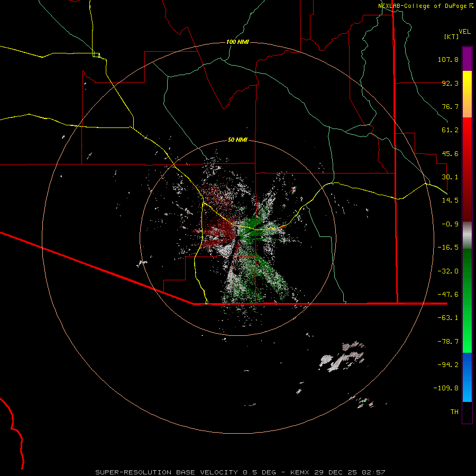The image size is (476, 476).
Task: Click the 61.2 velocity scale value
Action: click(450, 130)
